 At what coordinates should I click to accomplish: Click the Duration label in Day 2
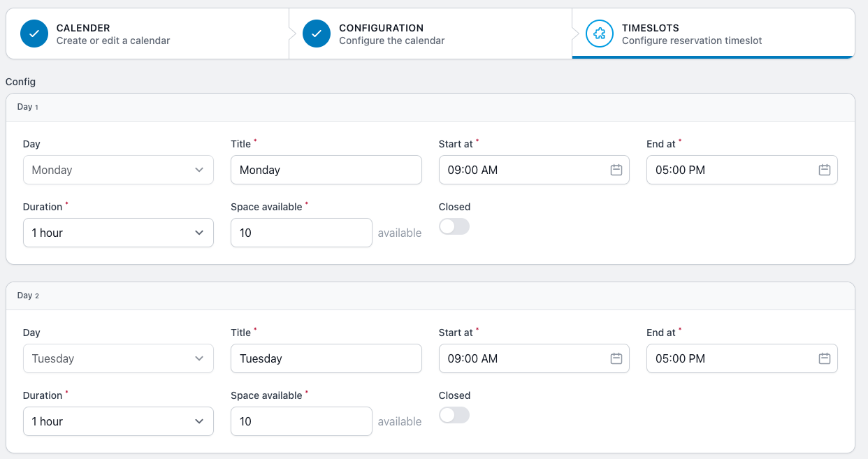[43, 395]
